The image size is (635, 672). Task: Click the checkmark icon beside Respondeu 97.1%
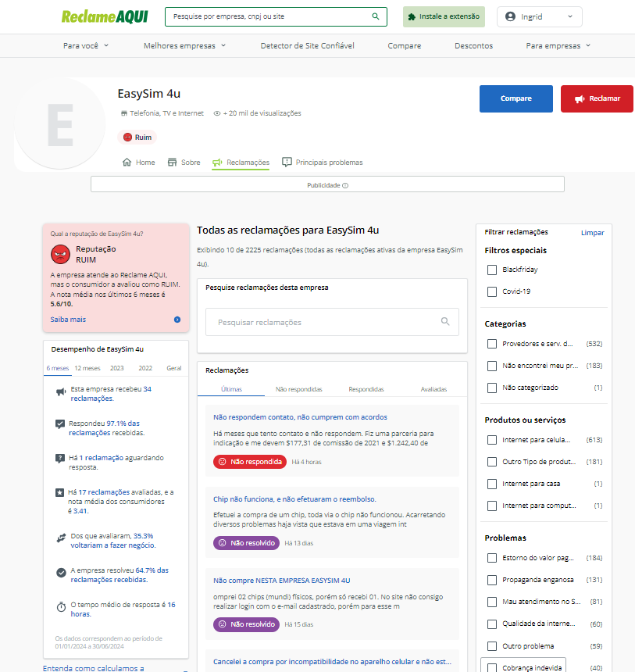pyautogui.click(x=60, y=424)
